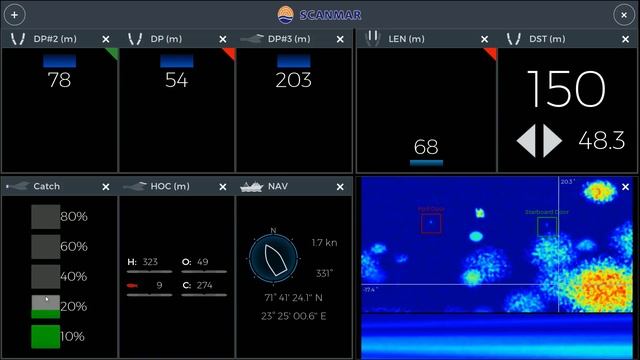This screenshot has width=640, height=360.
Task: Click the longitude 23° 25' 00.6" E
Action: pyautogui.click(x=293, y=316)
